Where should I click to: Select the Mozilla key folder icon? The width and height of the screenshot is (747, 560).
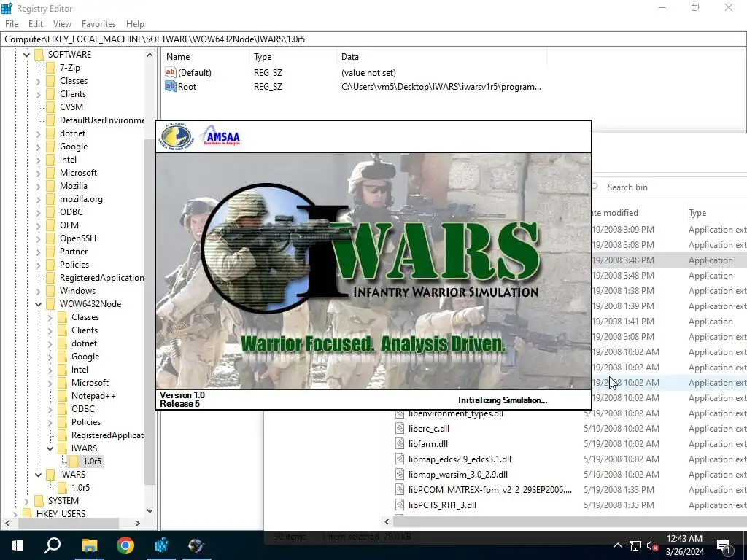point(50,186)
